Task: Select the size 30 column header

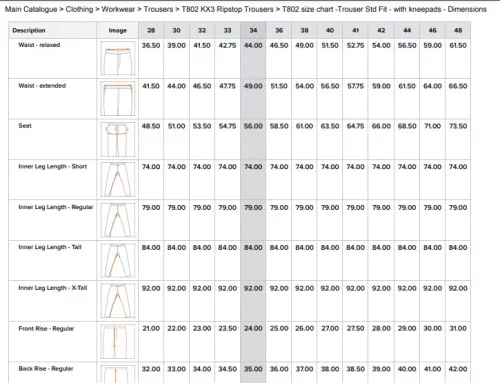Action: [x=176, y=30]
